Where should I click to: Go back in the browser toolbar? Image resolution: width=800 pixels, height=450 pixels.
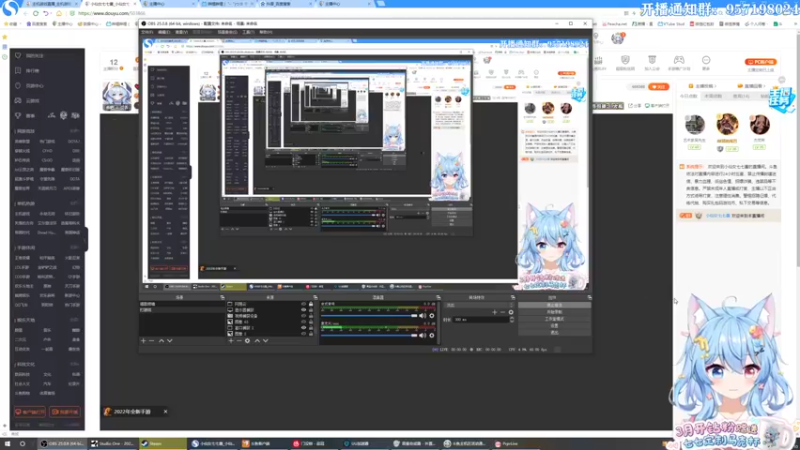(26, 13)
